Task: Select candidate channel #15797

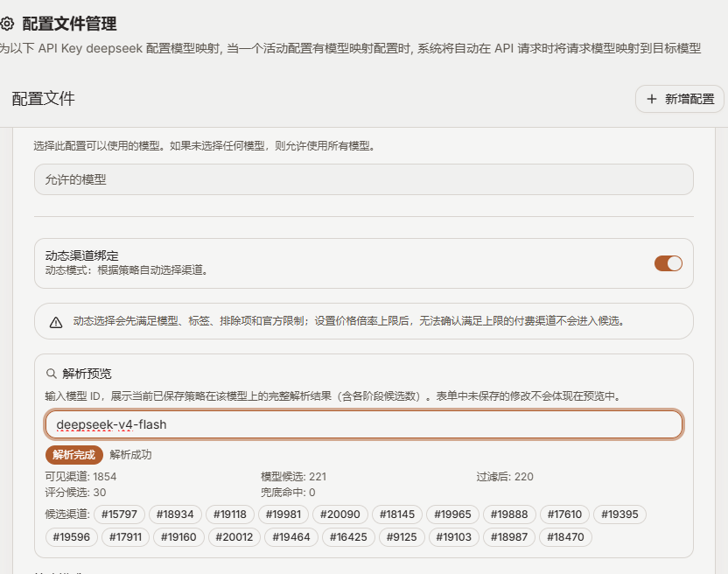Action: [x=119, y=514]
